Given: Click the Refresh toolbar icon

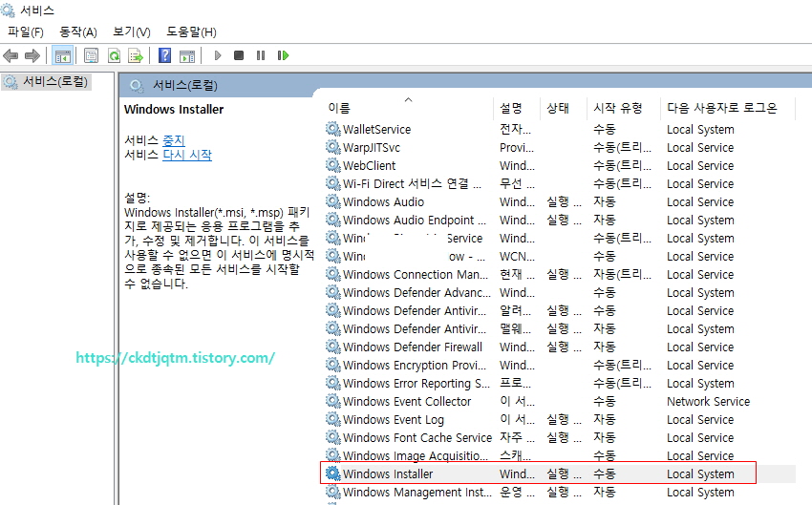Looking at the screenshot, I should pyautogui.click(x=114, y=55).
